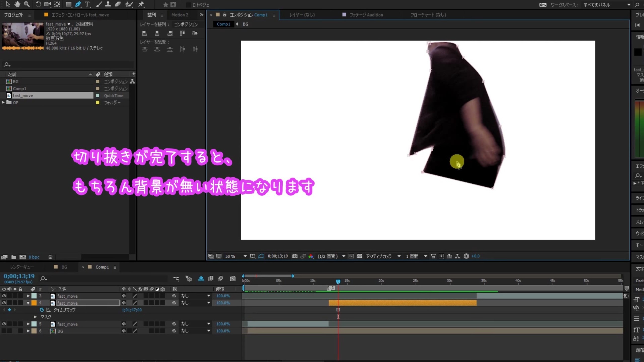
Task: Pick the Roto Brush tool
Action: coord(129,4)
